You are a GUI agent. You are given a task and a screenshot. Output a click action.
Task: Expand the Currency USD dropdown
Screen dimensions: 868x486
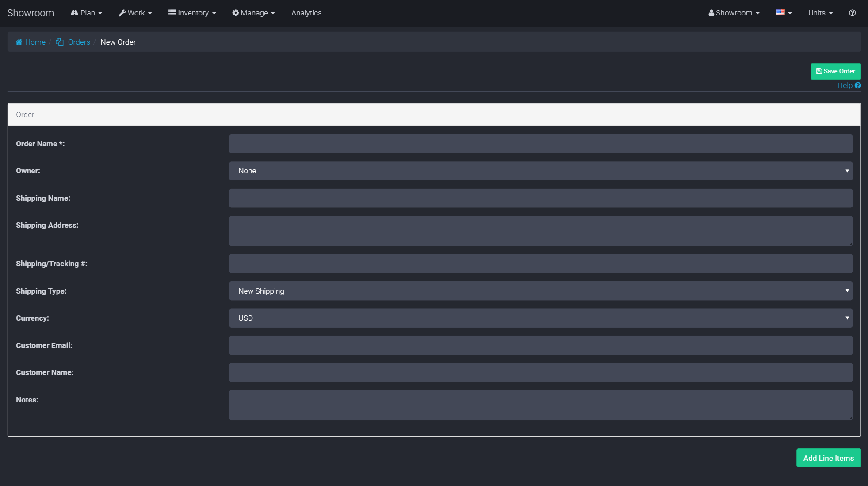tap(540, 318)
